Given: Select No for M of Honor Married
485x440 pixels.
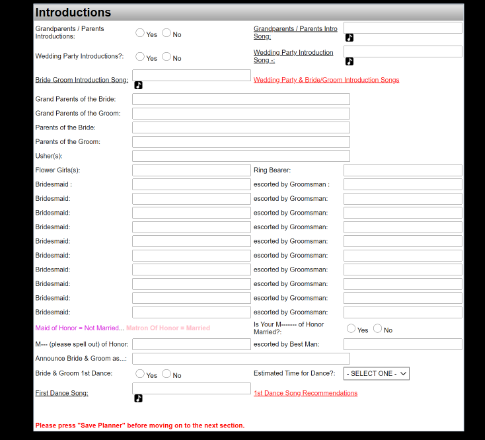Looking at the screenshot, I should [377, 328].
